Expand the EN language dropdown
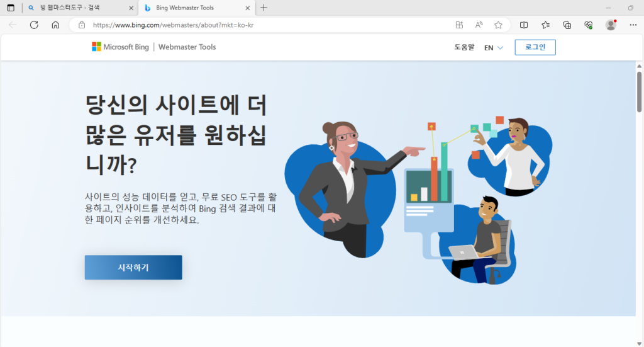Viewport: 644px width, 347px height. tap(493, 48)
